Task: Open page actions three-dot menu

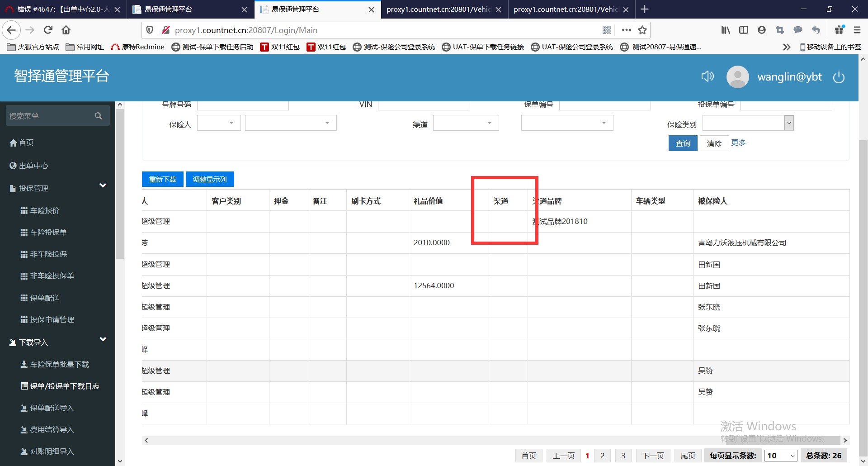Action: 626,30
